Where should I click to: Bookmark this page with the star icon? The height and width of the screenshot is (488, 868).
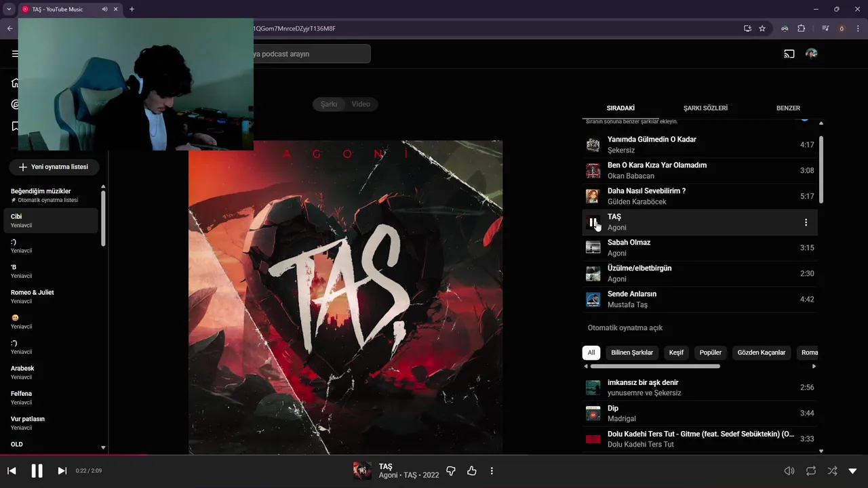[x=762, y=28]
